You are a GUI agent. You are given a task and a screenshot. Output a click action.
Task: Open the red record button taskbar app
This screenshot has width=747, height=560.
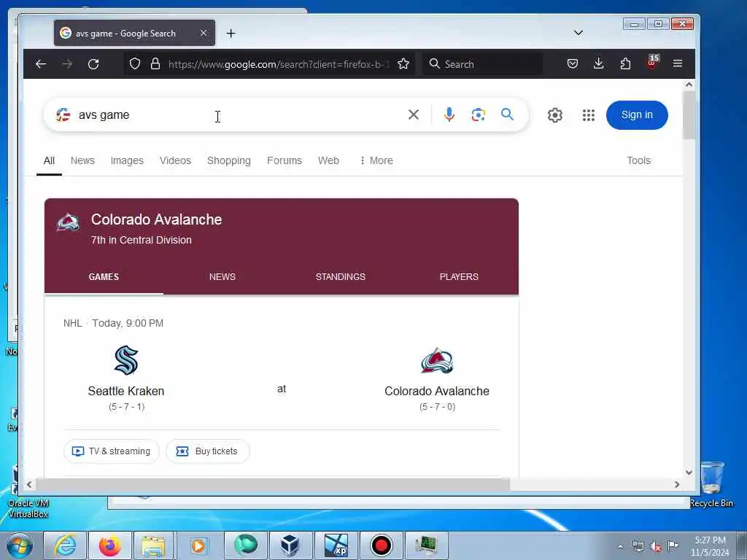point(381,545)
